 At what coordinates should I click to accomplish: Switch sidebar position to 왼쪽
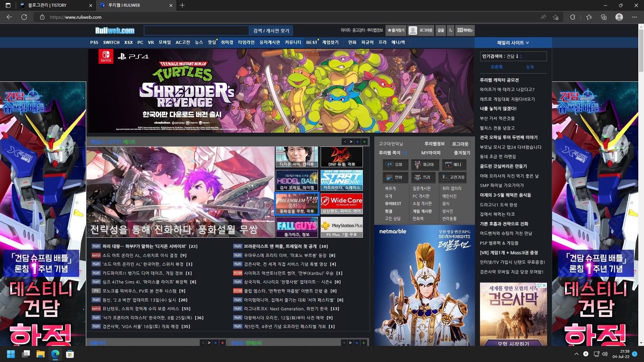click(530, 67)
